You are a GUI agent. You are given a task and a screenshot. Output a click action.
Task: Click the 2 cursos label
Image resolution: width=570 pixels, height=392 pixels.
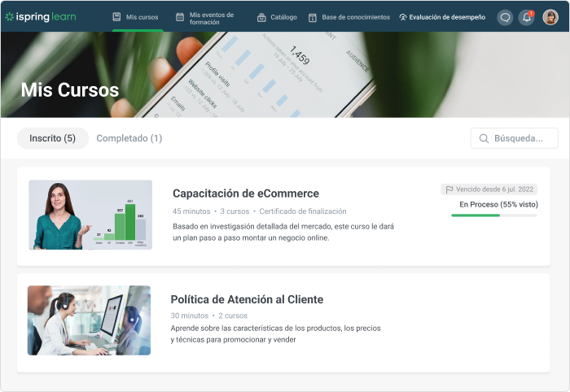click(233, 316)
